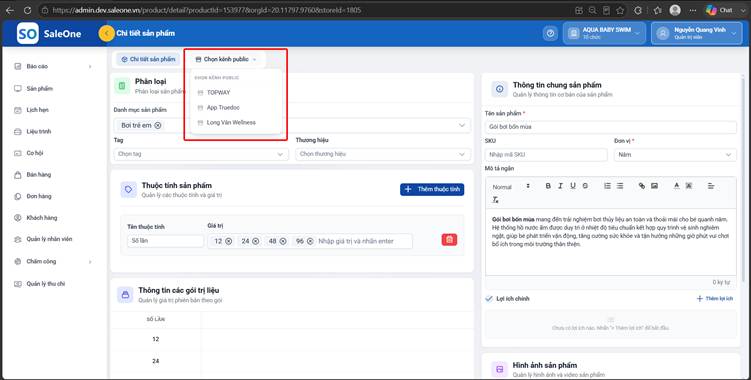Screen dimensions: 751x380
Task: Expand the Chấm công sidebar submenu arrow
Action: pyautogui.click(x=90, y=262)
